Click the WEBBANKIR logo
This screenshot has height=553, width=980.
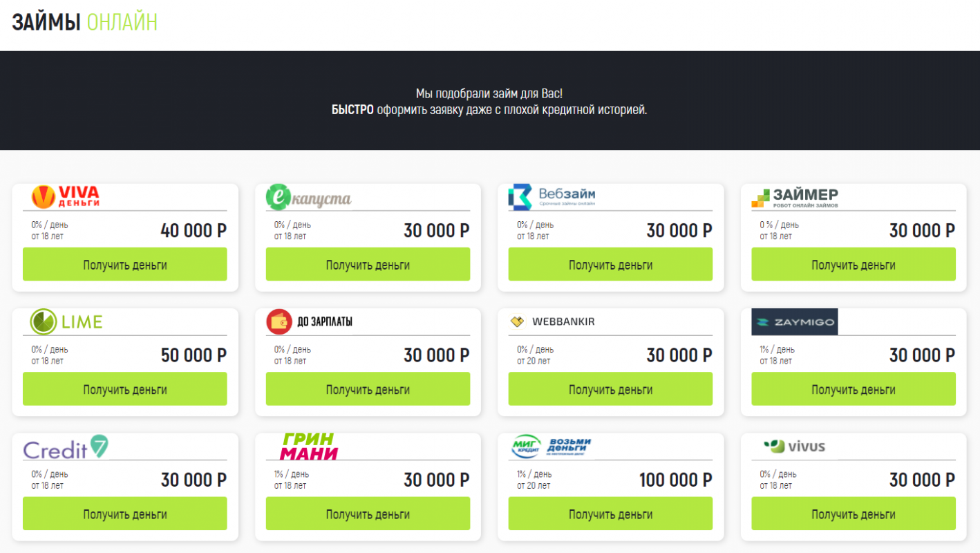point(552,322)
